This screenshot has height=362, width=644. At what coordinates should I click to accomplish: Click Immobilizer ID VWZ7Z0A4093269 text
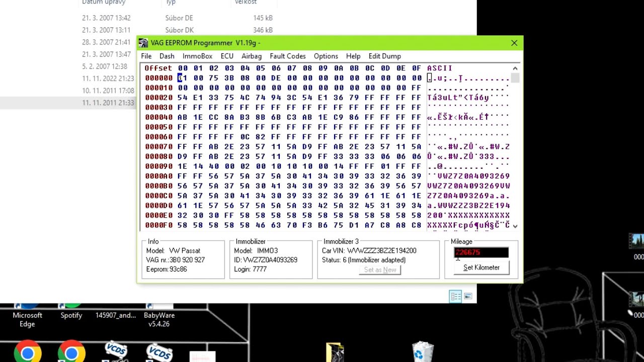pos(266,260)
